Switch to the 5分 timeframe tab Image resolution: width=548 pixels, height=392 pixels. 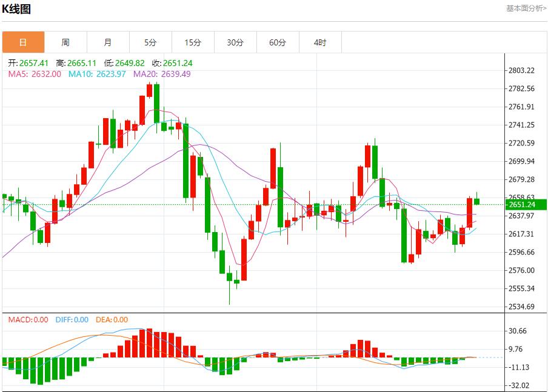coord(150,42)
